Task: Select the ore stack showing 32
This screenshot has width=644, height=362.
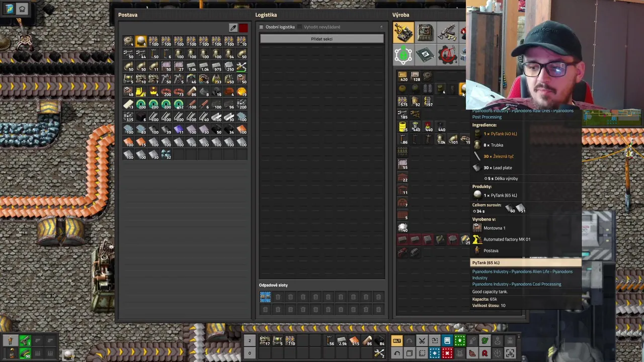Action: pos(166,154)
